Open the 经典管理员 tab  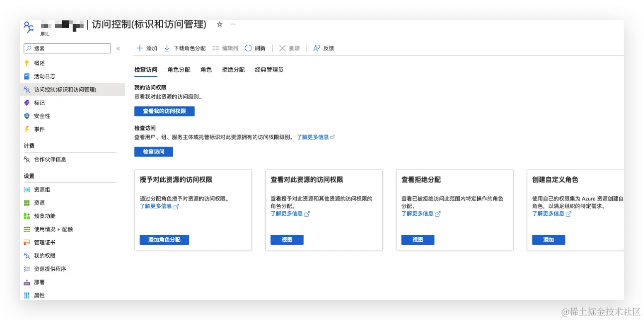(x=269, y=70)
